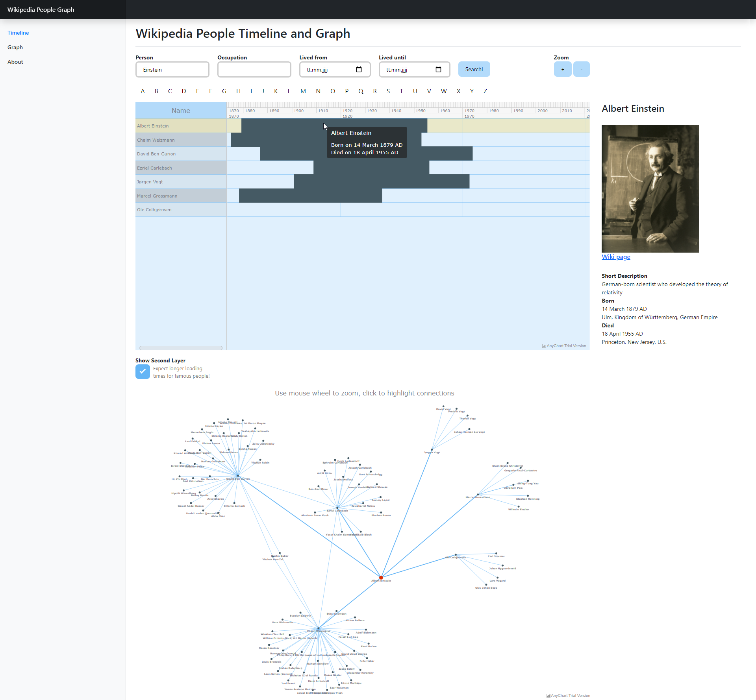756x700 pixels.
Task: Open the Graph sidebar page
Action: [15, 47]
